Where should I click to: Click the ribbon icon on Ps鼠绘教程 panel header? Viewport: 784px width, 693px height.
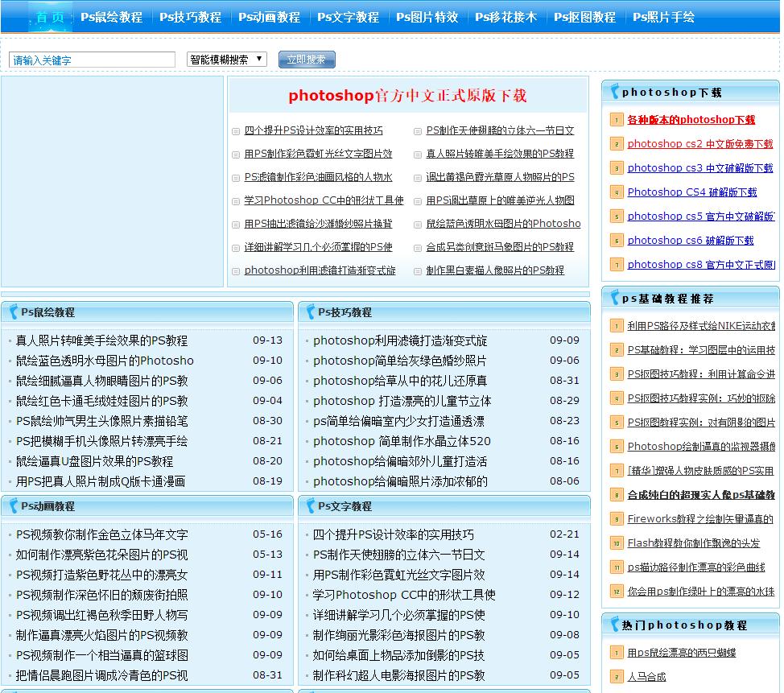point(14,311)
